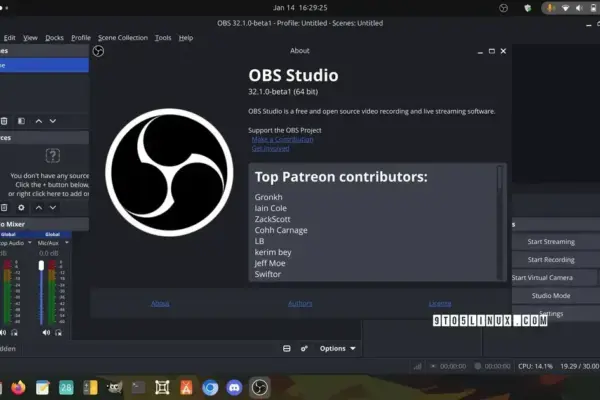Viewport: 600px width, 400px height.
Task: Click the volume icon in system tray
Action: coord(579,8)
